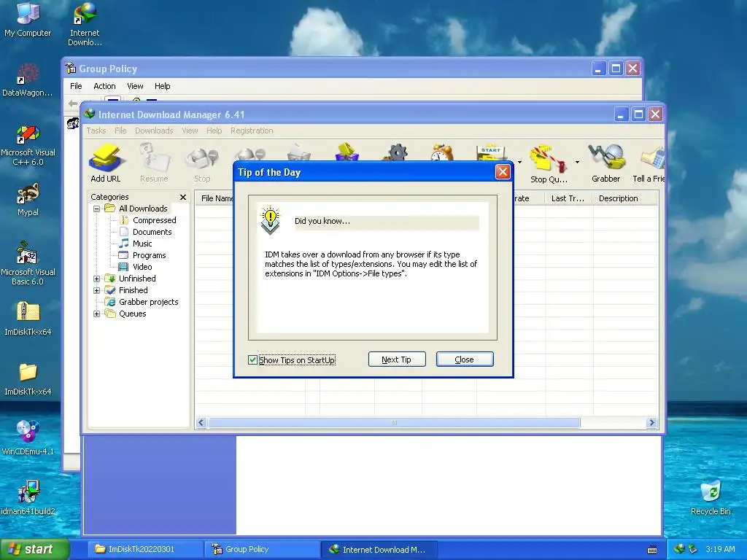The image size is (747, 560).
Task: Select the Documents category
Action: pyautogui.click(x=152, y=232)
